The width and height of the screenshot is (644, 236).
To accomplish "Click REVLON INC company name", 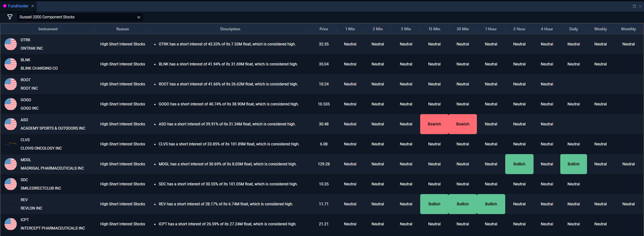I will click(x=31, y=208).
